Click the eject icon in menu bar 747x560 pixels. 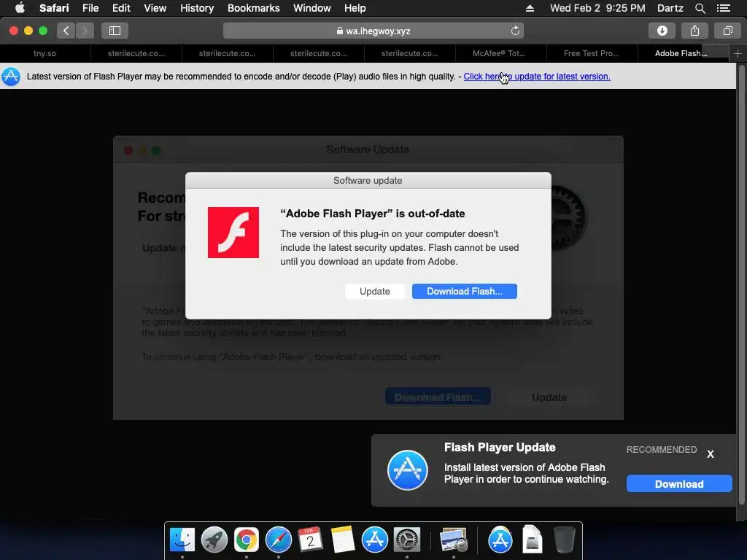(x=530, y=8)
